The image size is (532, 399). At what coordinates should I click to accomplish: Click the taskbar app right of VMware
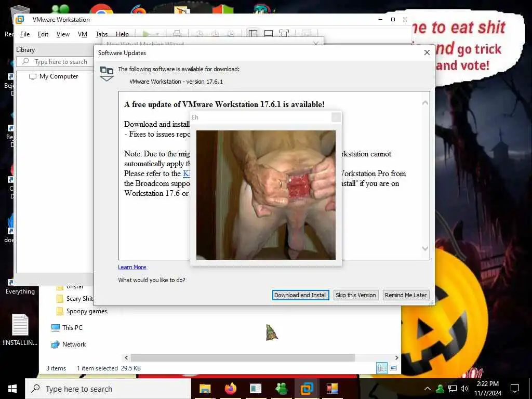332,389
